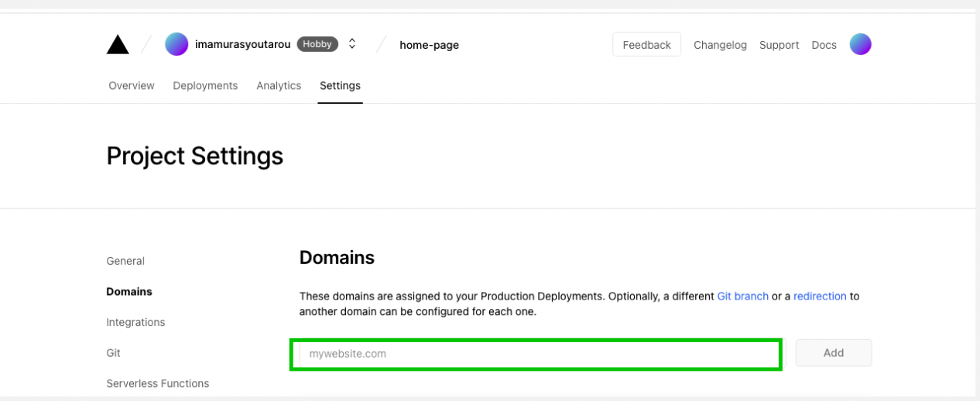Select the Settings tab

(x=340, y=86)
